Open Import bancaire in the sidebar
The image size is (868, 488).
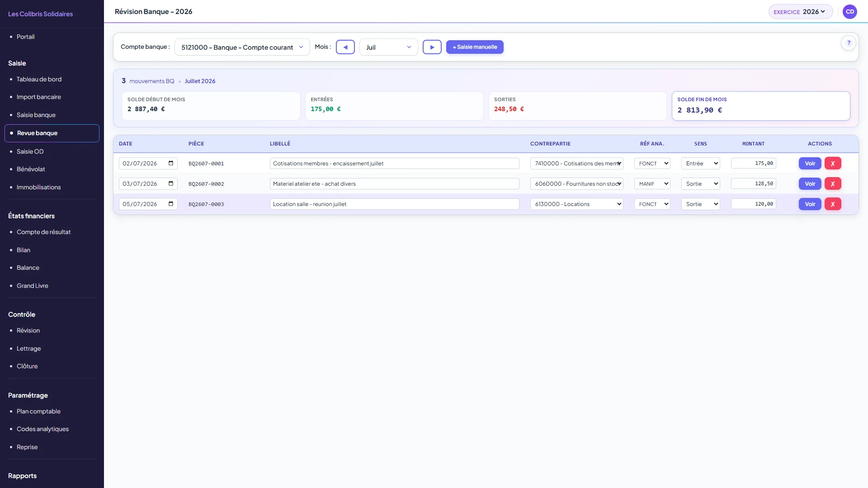(39, 97)
